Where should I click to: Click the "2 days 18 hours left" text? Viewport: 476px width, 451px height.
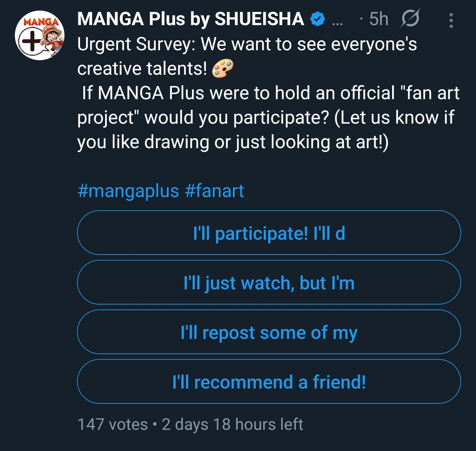(x=232, y=424)
